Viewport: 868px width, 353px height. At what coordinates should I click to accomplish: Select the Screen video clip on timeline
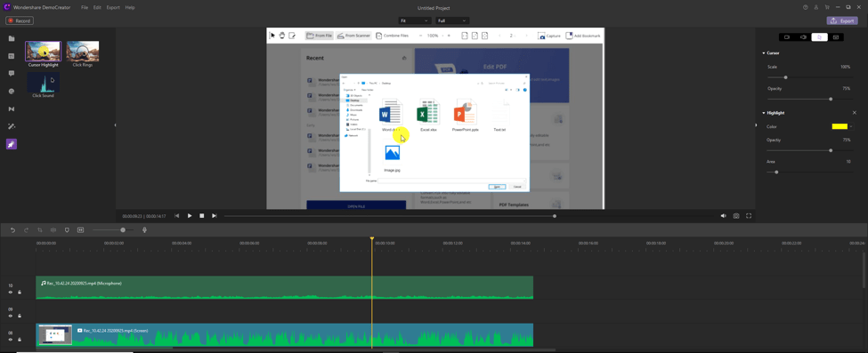point(285,335)
